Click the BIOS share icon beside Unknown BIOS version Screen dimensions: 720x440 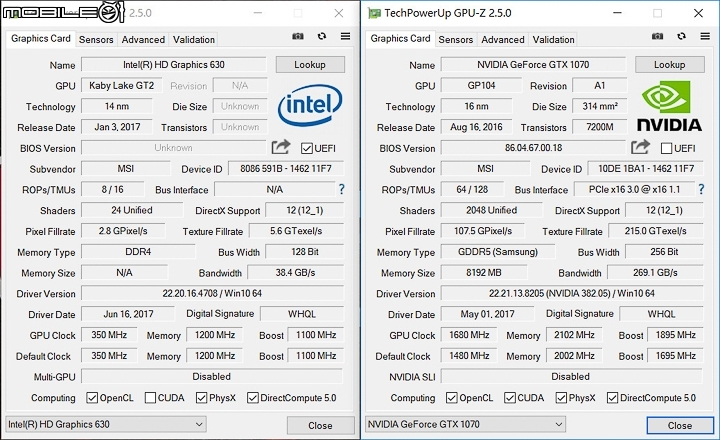coord(281,147)
